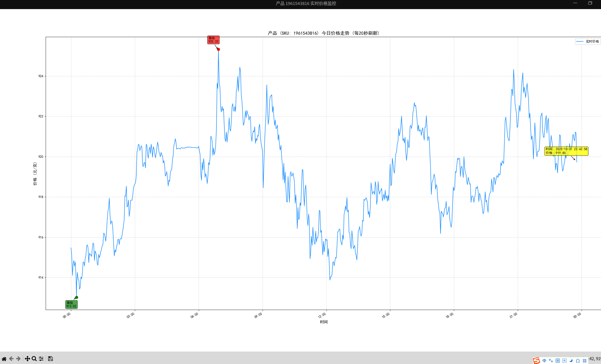
Task: Click the moon night-mode icon
Action: (x=571, y=361)
